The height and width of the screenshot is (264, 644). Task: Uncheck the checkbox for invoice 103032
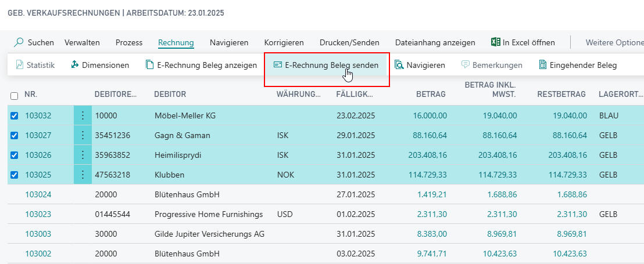point(15,115)
